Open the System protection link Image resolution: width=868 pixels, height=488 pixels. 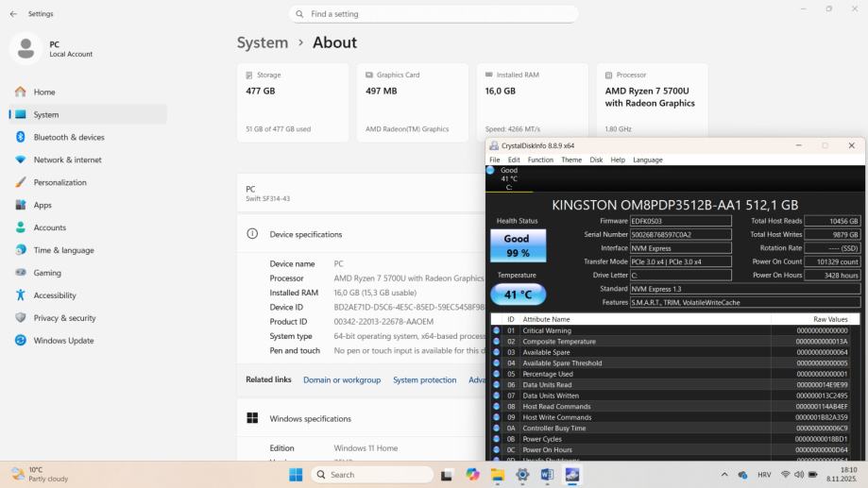(424, 379)
